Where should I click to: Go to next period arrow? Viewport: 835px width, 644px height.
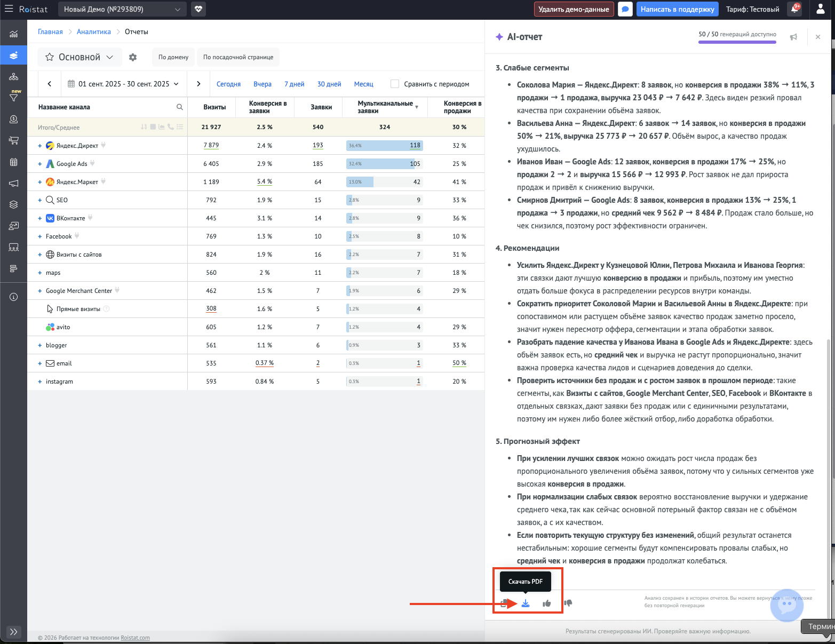198,84
